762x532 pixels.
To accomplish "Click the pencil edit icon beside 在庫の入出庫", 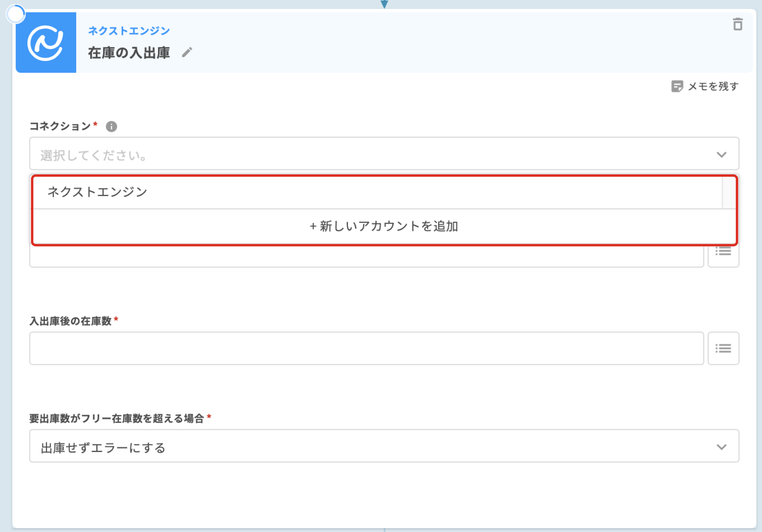I will point(187,52).
